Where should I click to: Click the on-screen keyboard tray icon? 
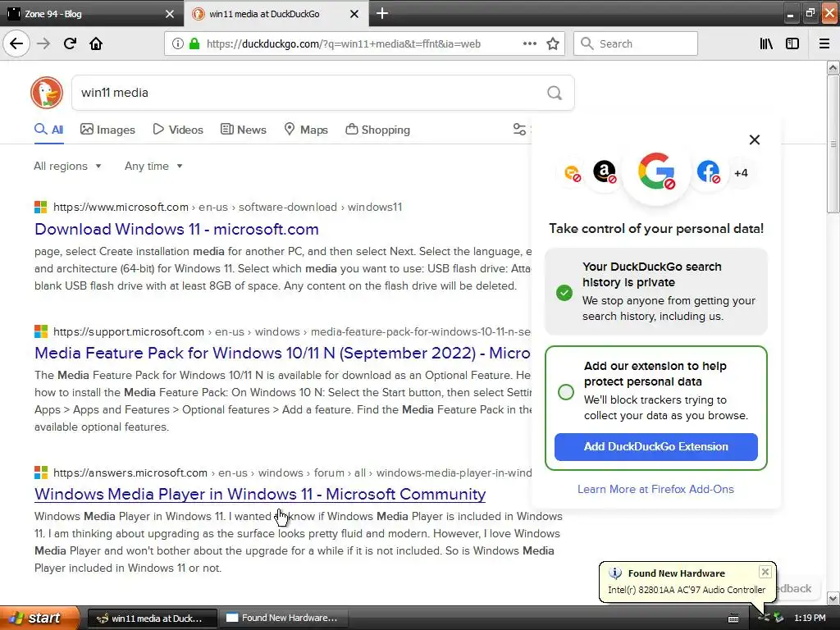click(733, 619)
